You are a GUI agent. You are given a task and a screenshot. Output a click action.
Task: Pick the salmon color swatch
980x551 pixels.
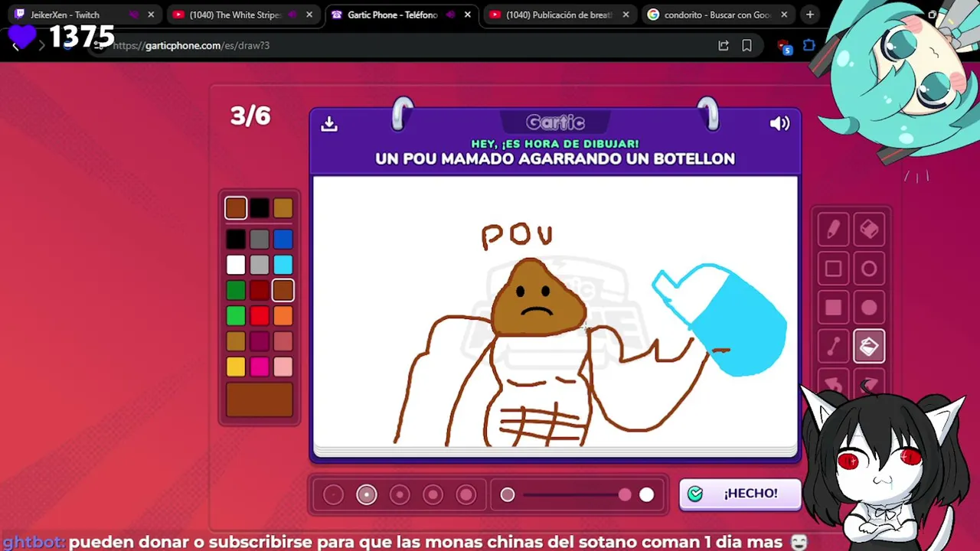coord(283,341)
